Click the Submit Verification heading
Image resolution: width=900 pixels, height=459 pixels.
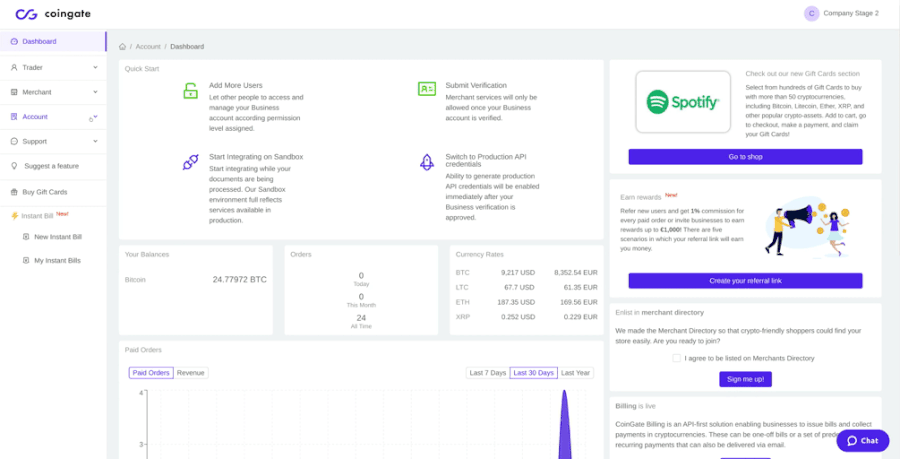click(476, 85)
